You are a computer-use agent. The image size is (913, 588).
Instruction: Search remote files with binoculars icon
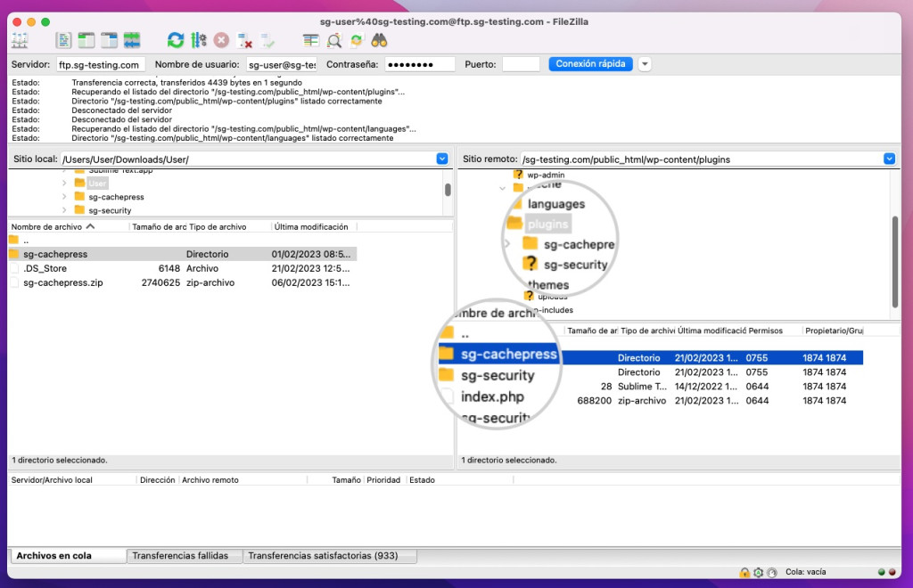pyautogui.click(x=379, y=41)
